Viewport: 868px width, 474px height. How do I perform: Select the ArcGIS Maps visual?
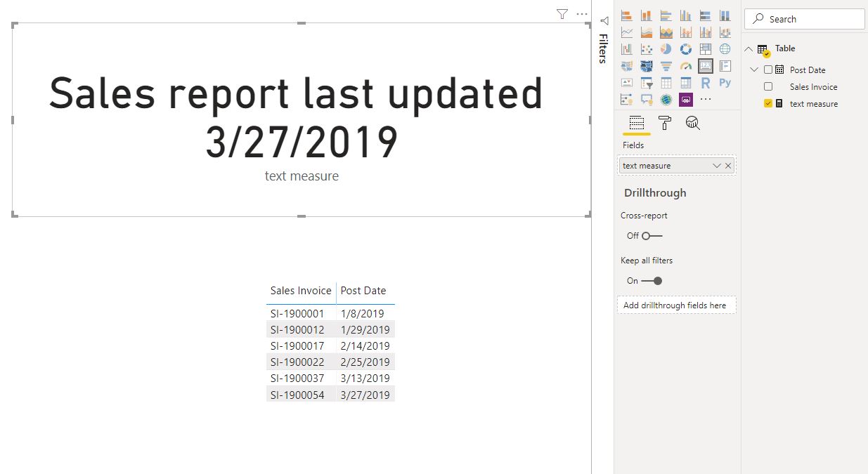(x=666, y=100)
